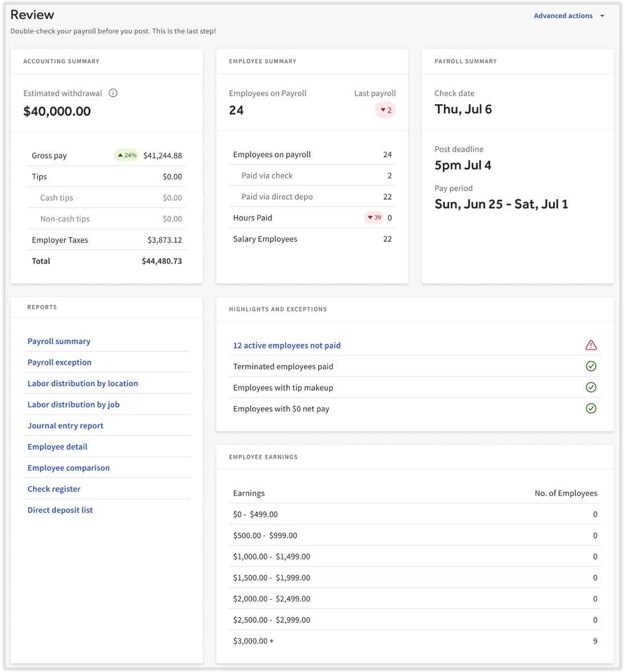Open the Direct deposit list
This screenshot has width=625, height=672.
pos(60,509)
